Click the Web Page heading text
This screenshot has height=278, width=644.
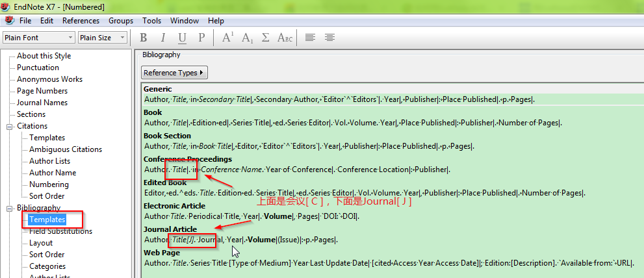[x=162, y=253]
